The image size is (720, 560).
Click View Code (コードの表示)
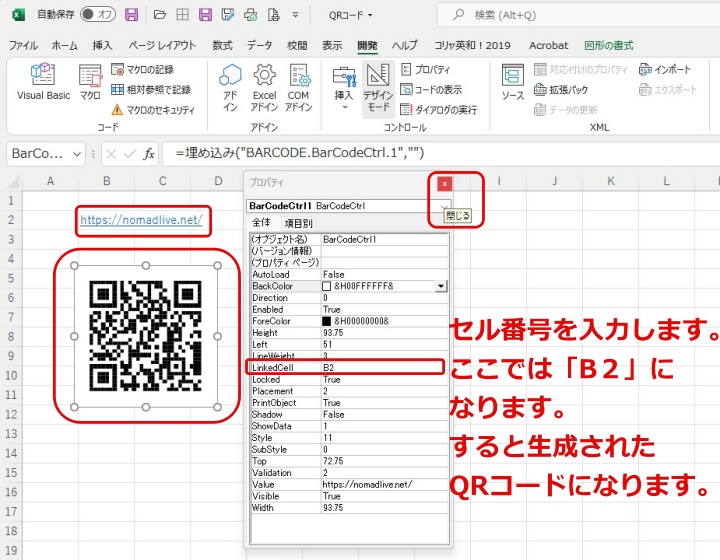[431, 90]
